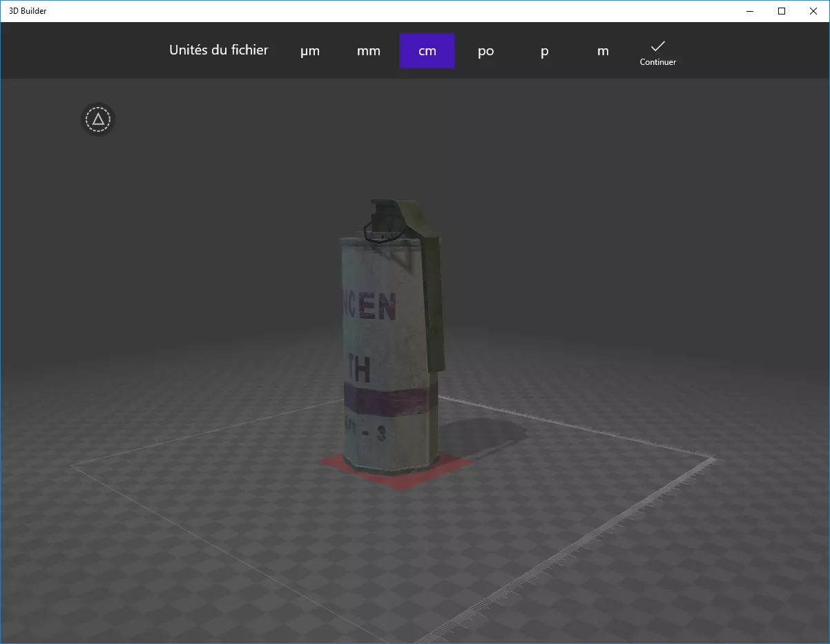
Task: Select the cm file unit
Action: click(x=427, y=51)
